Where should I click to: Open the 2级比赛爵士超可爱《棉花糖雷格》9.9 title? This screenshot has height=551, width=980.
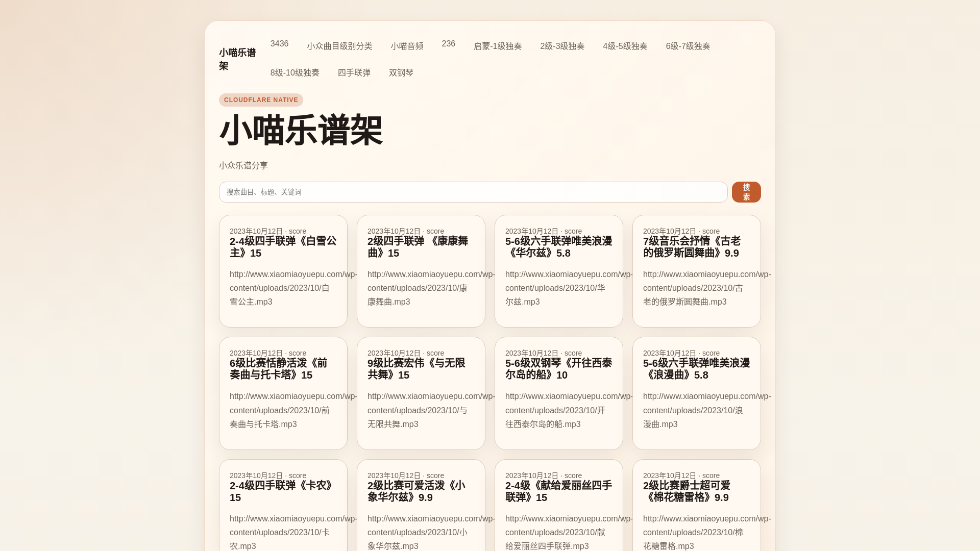point(687,491)
